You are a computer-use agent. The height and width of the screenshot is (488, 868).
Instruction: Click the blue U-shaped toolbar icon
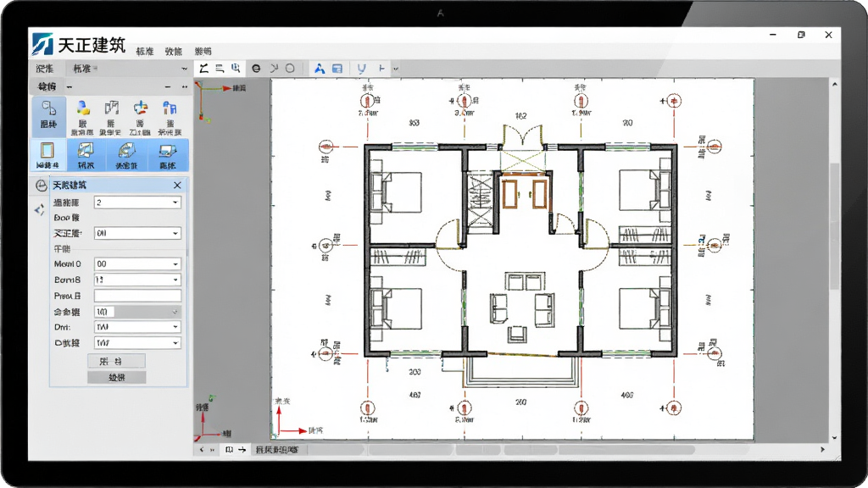click(361, 69)
